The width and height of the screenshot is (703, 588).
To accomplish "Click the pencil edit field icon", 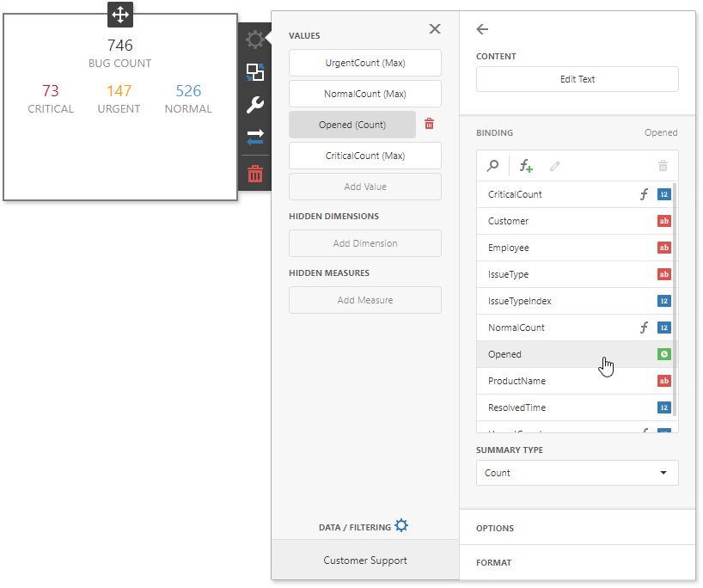I will 554,166.
